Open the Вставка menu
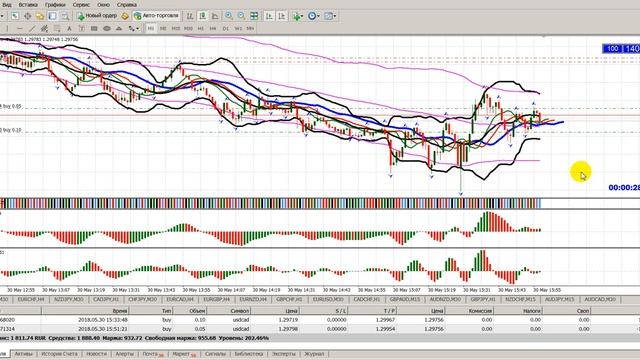This screenshot has height=360, width=640. pos(28,5)
